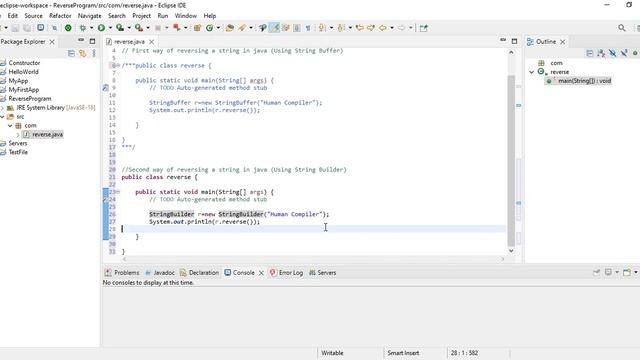Click the Toggle Mark Occurrences highlighted icon
Image resolution: width=640 pixels, height=360 pixels.
(275, 28)
